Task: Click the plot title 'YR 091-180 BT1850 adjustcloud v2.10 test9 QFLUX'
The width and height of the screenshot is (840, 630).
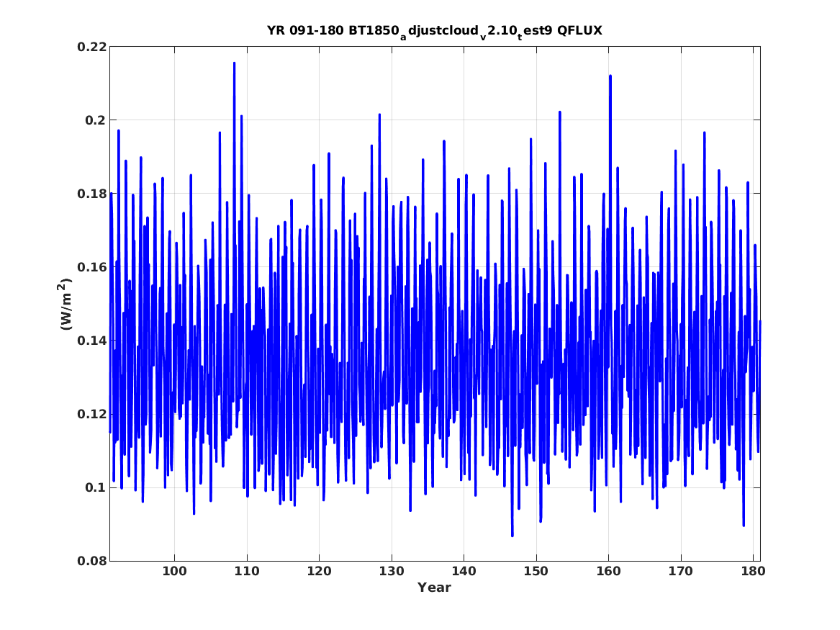Action: point(435,31)
